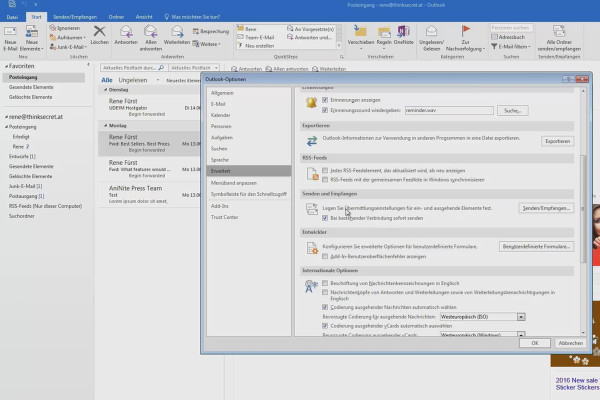Click the Löschen X icon
The width and height of the screenshot is (600, 400).
[99, 31]
